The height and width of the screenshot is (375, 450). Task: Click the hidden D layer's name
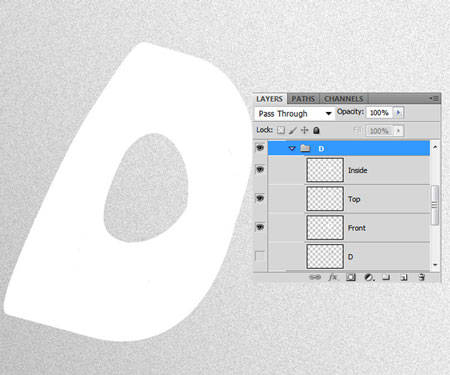pos(350,257)
